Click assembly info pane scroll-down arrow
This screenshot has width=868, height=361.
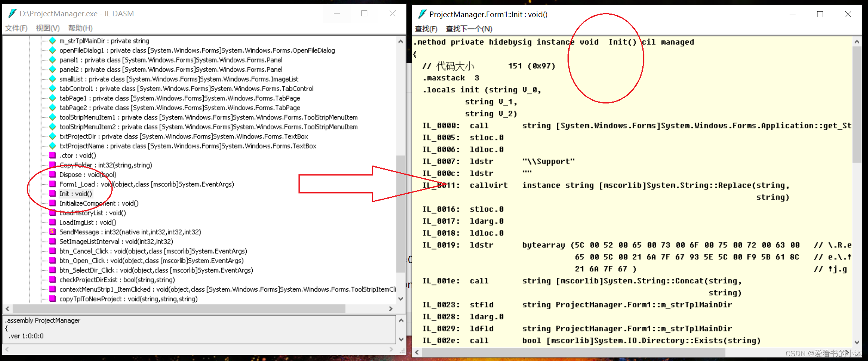point(401,339)
